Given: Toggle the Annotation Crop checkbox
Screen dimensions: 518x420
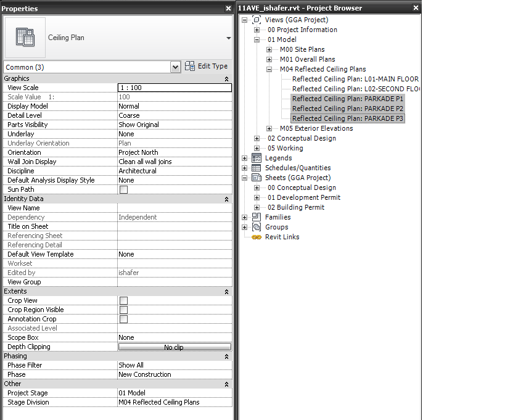Looking at the screenshot, I should pyautogui.click(x=123, y=319).
